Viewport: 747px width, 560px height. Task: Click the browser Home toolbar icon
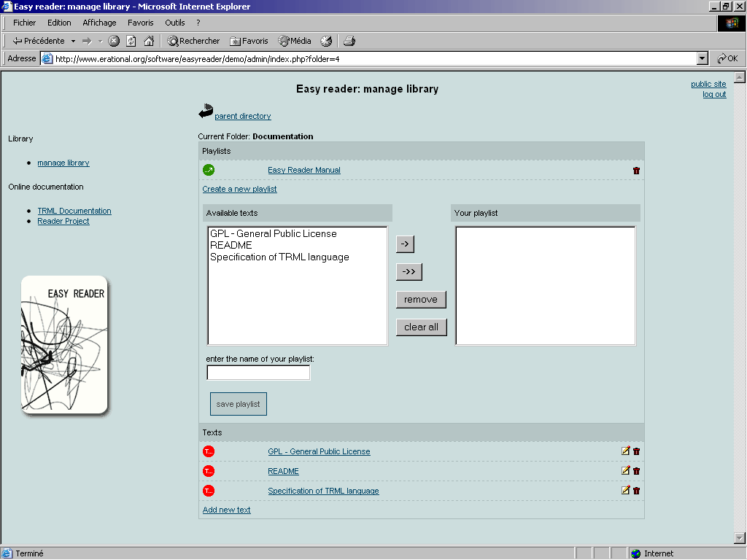[149, 41]
